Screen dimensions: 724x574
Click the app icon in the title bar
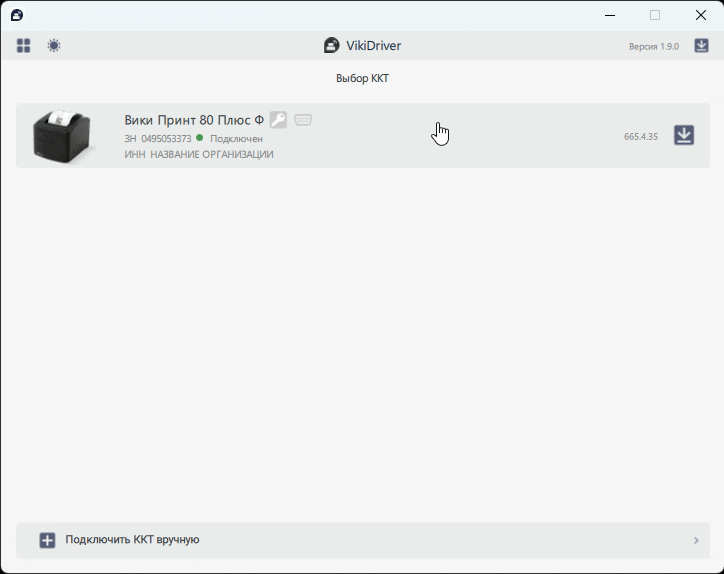point(17,15)
